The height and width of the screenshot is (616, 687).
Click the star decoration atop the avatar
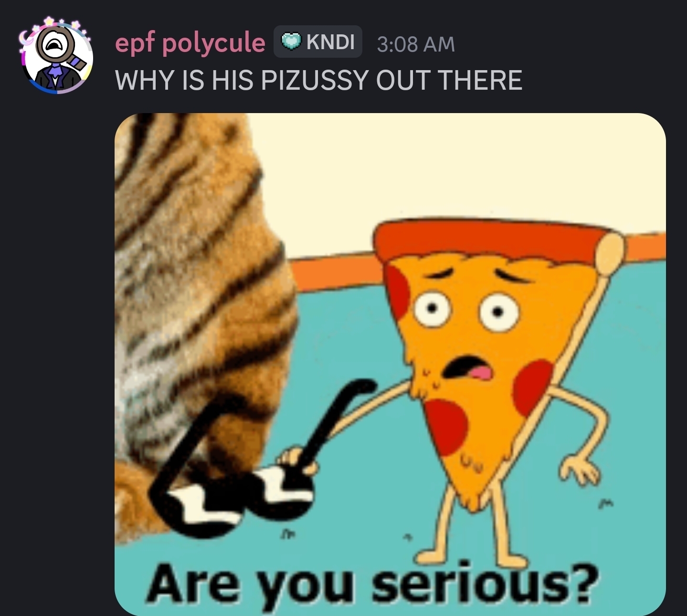tap(49, 22)
